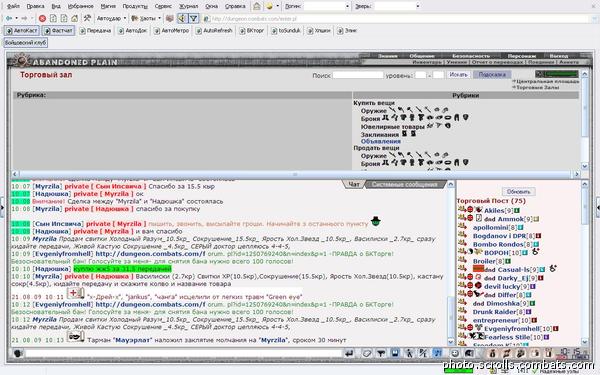Screen dimensions: 600x375
Task: Toggle the АвтоКаст option button
Action: coord(21,31)
